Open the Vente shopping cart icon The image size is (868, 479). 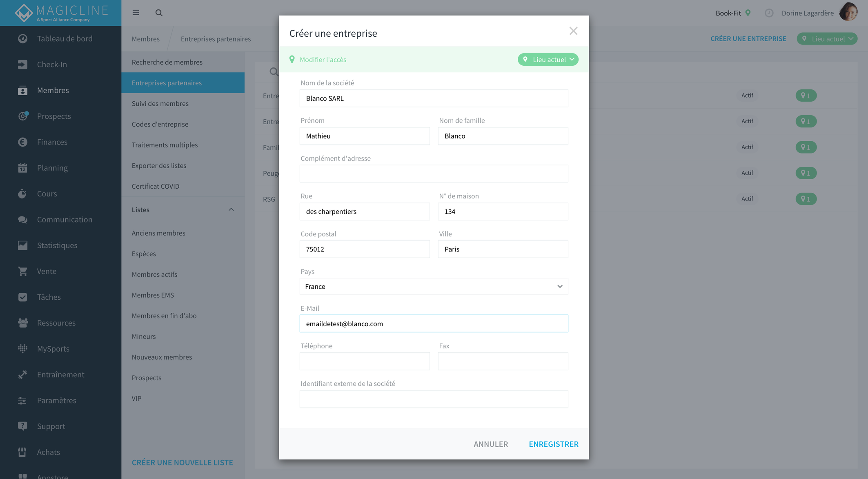[x=23, y=271]
